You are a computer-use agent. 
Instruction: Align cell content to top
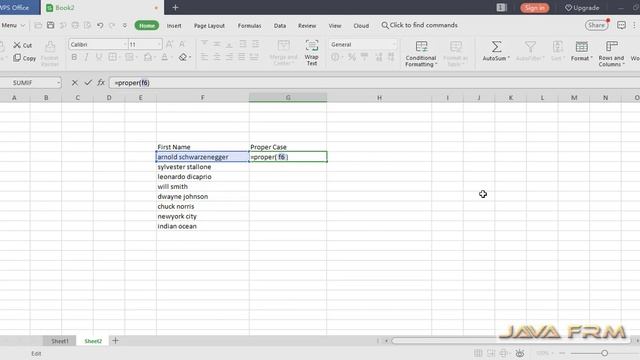tap(204, 44)
